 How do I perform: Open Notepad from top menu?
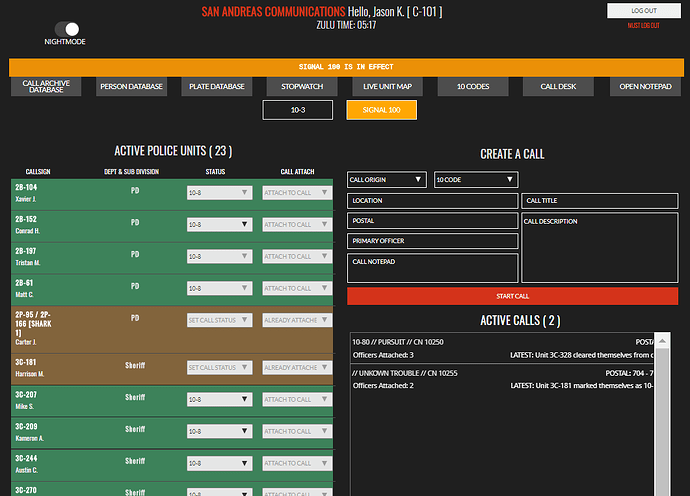[645, 86]
